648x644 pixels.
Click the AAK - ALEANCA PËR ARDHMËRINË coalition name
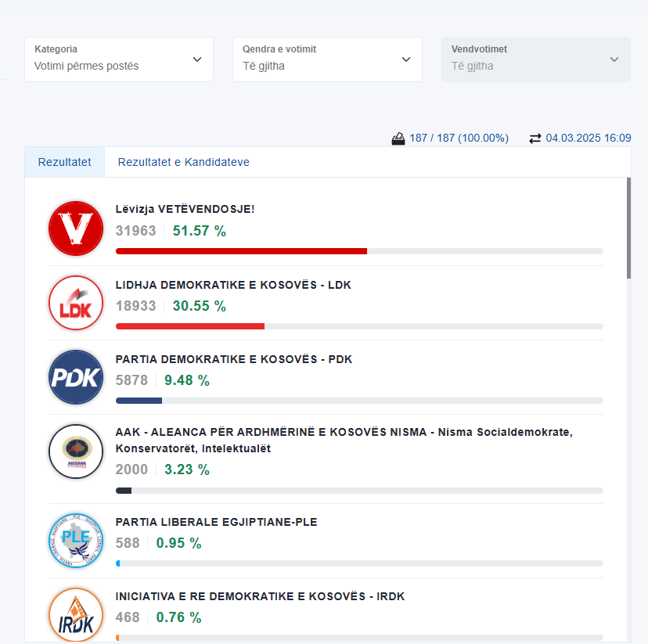click(x=344, y=441)
